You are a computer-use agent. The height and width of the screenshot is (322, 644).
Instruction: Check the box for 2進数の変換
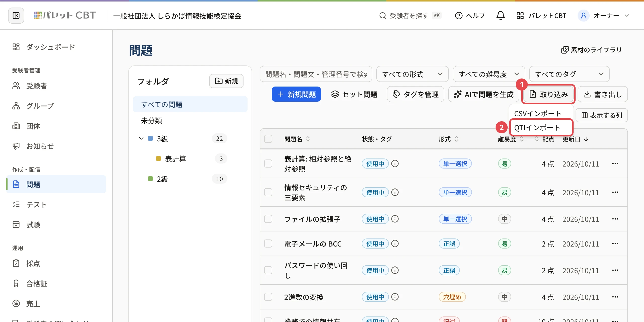click(268, 297)
